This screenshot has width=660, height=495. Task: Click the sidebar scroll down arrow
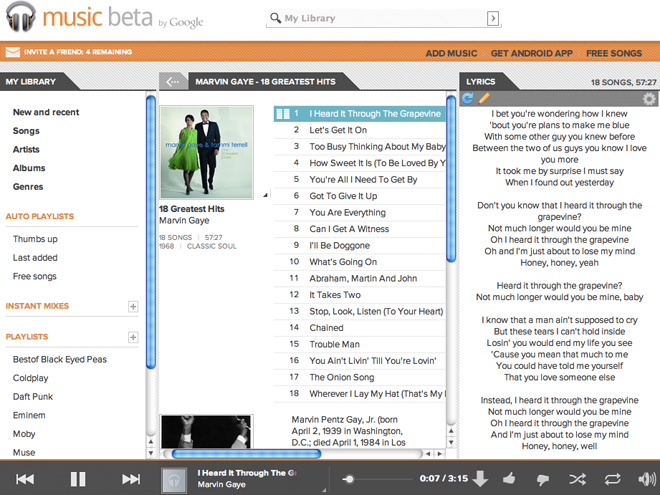tap(151, 453)
